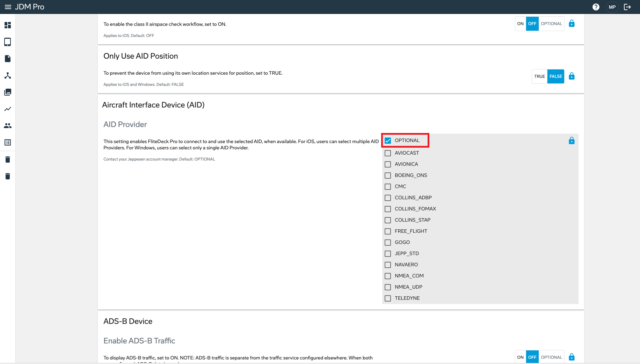The image size is (640, 364).
Task: Open the hamburger navigation menu
Action: [8, 7]
